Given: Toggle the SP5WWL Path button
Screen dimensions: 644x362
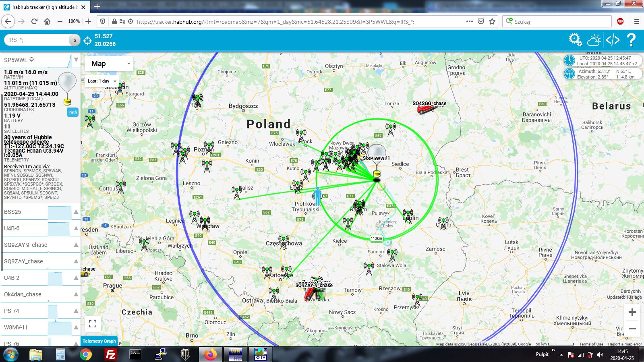Looking at the screenshot, I should (x=72, y=112).
